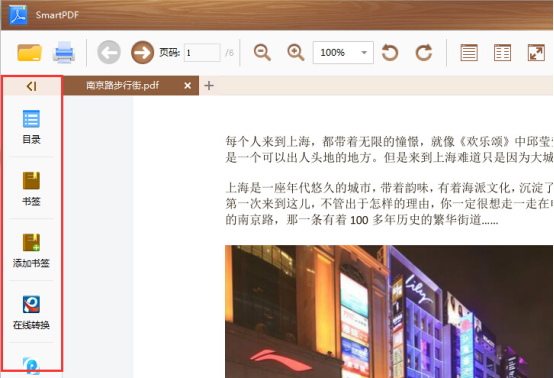Switch to two-column page view
This screenshot has height=378, width=554.
pyautogui.click(x=502, y=53)
